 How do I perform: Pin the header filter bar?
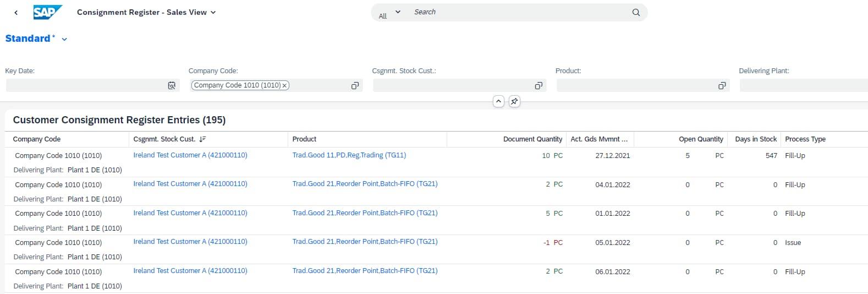coord(514,101)
